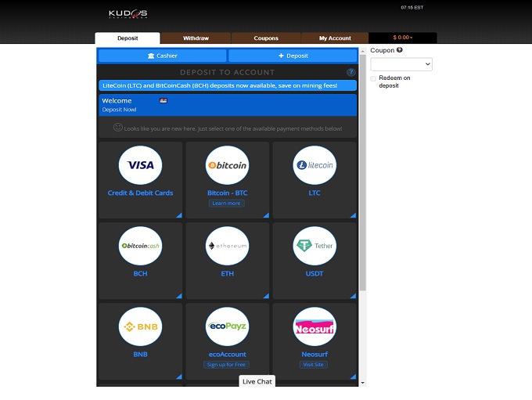Click the ETH label

point(228,273)
